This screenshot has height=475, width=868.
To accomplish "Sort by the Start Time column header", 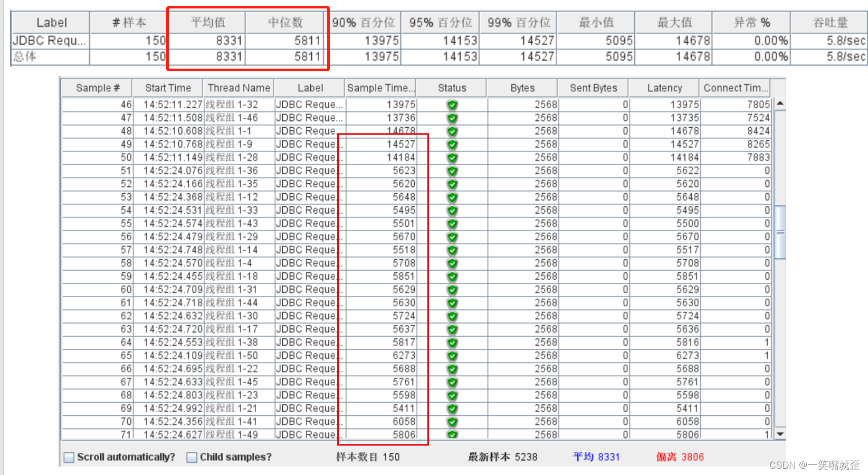I will pyautogui.click(x=168, y=88).
